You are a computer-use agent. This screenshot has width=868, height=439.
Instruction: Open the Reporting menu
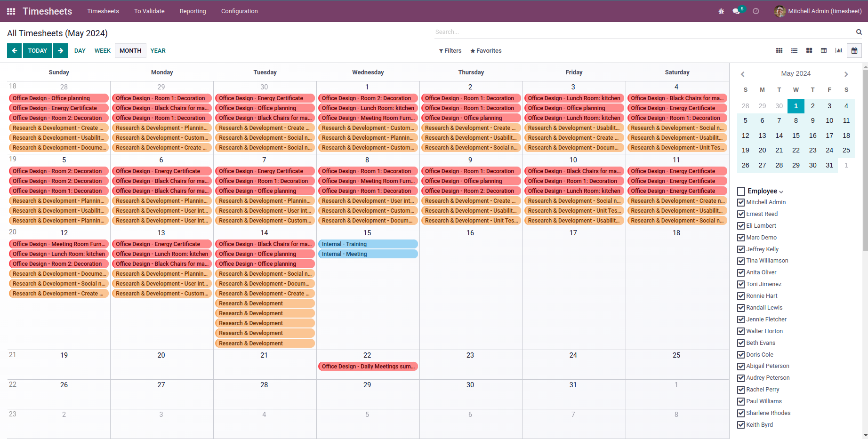pyautogui.click(x=193, y=11)
